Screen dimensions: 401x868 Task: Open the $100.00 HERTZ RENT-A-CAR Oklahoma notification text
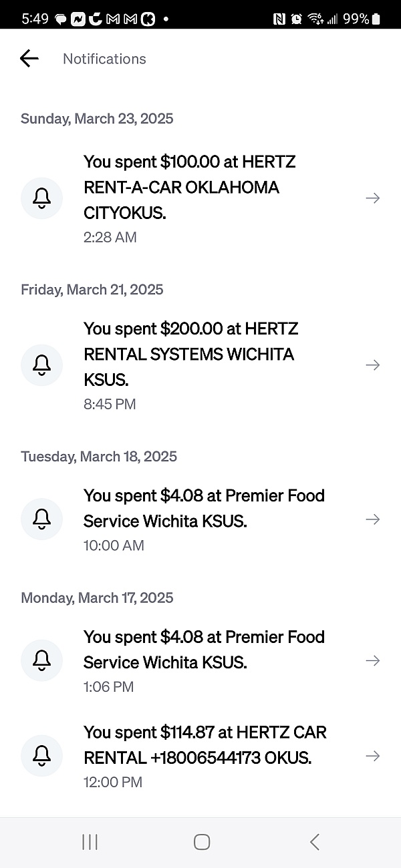click(190, 188)
